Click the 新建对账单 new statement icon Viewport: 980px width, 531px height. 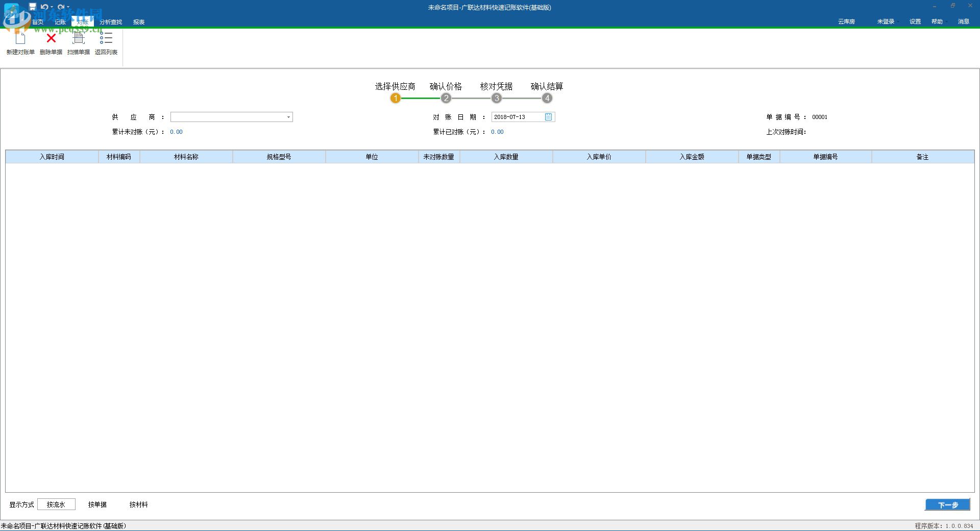coord(20,39)
